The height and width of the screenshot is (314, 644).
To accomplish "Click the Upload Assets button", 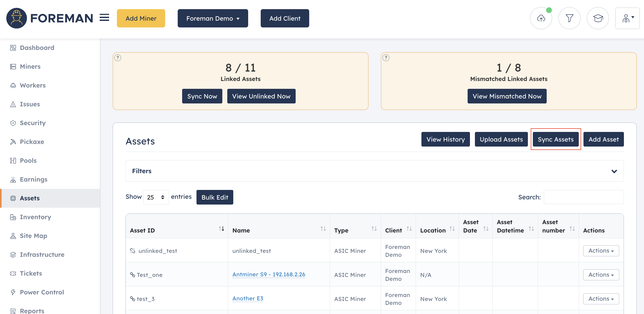I will [501, 139].
